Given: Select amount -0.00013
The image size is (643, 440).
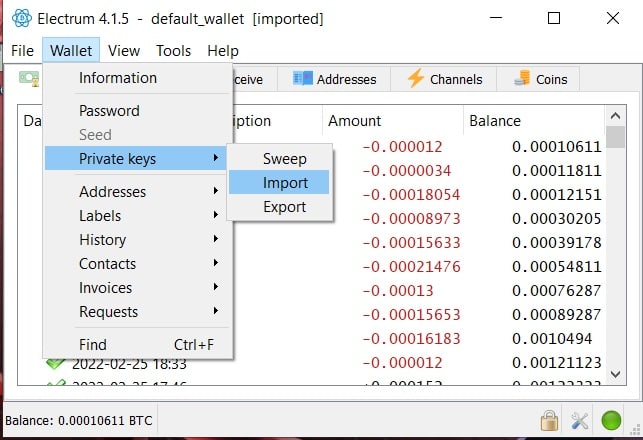Looking at the screenshot, I should pos(398,291).
